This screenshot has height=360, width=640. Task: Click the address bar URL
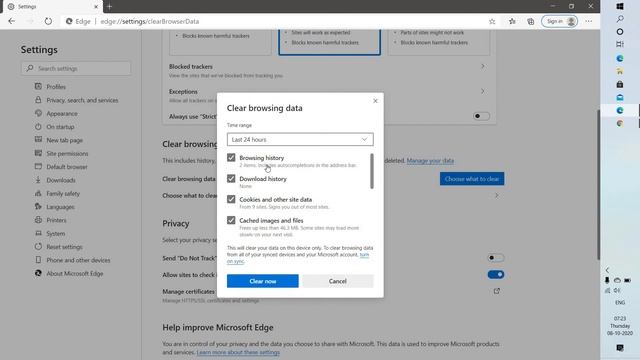(x=150, y=21)
